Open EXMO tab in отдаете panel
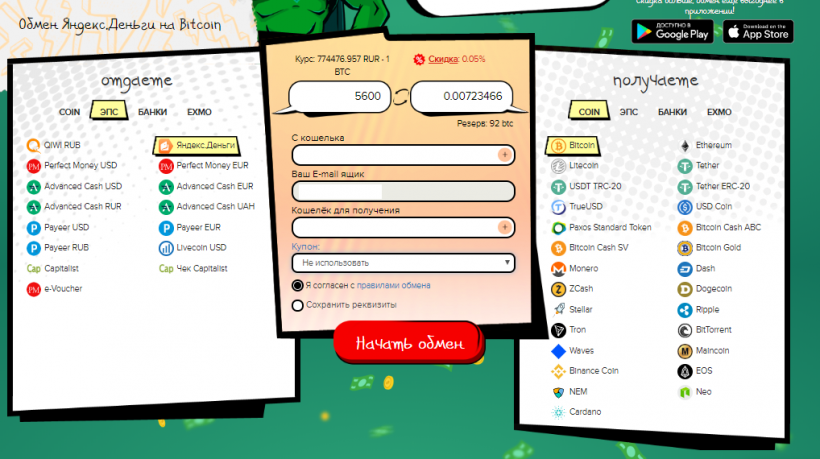The image size is (820, 459). 199,112
